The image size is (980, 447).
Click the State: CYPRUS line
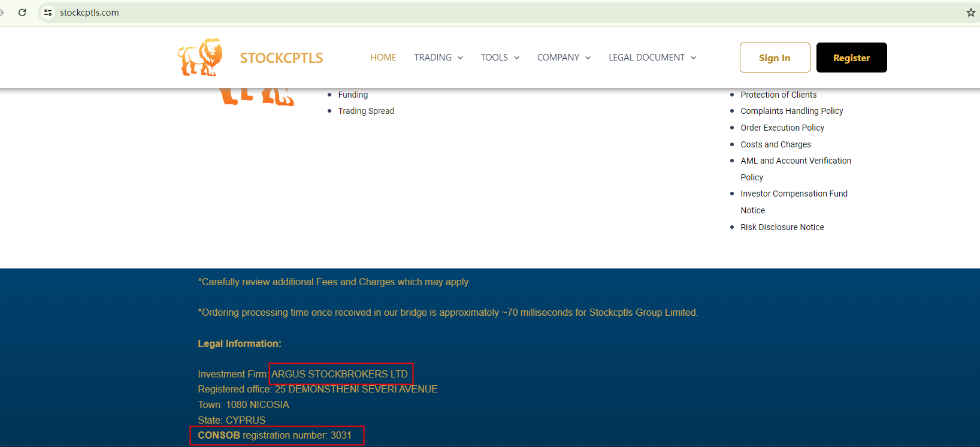pyautogui.click(x=231, y=420)
